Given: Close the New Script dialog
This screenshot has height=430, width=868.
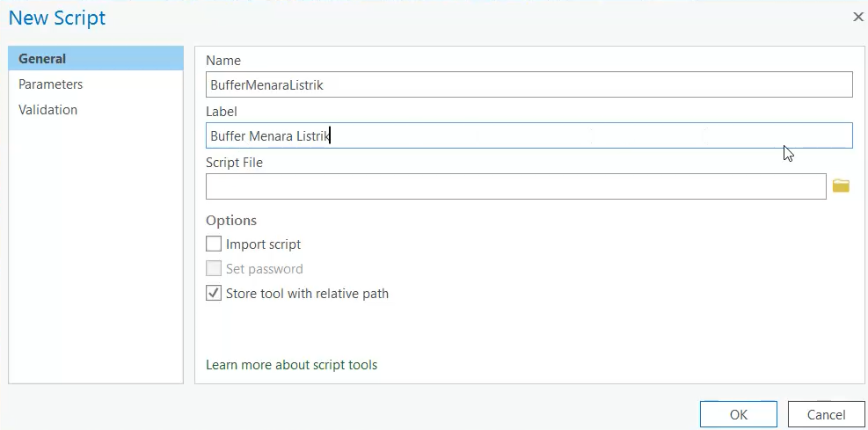Looking at the screenshot, I should (x=858, y=17).
